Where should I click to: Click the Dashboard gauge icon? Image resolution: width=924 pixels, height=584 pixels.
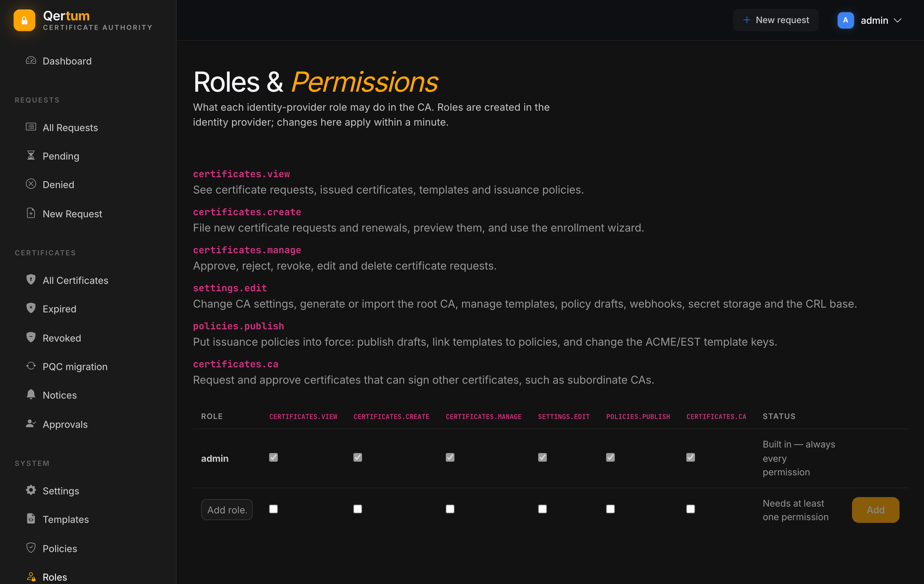click(31, 60)
